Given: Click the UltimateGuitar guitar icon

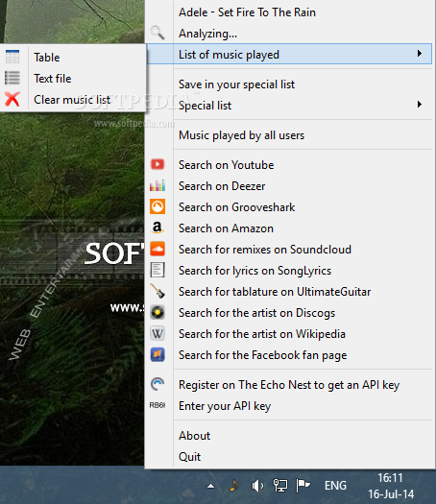Looking at the screenshot, I should pos(157,291).
